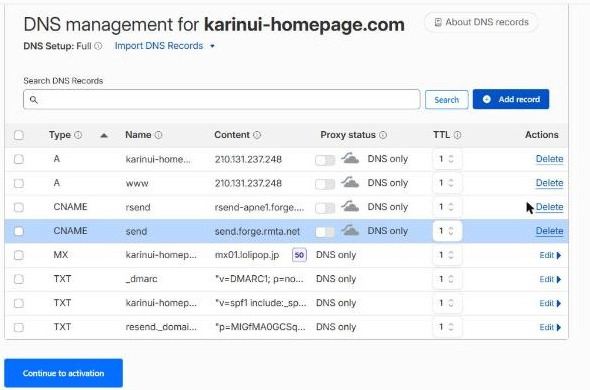590x390 pixels.
Task: Click info icon next to Name header
Action: tap(159, 135)
